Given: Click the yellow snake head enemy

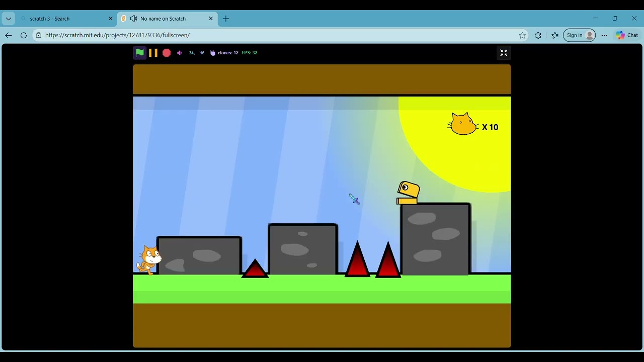Looking at the screenshot, I should coord(408,193).
